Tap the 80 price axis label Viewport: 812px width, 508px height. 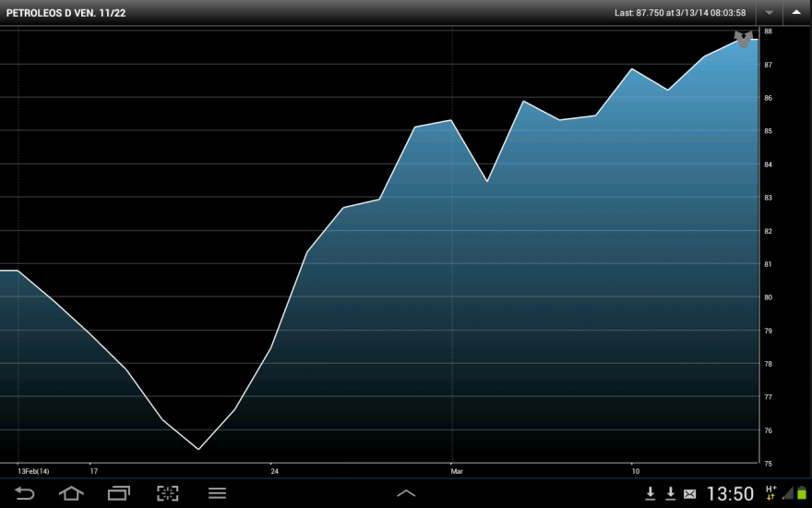pyautogui.click(x=768, y=297)
